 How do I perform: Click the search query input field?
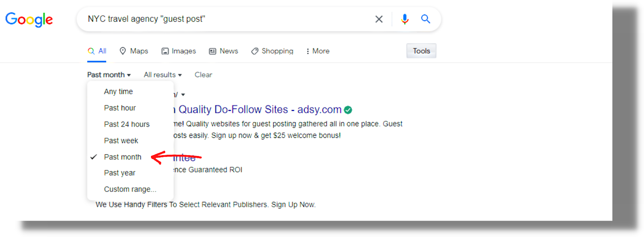coord(225,19)
